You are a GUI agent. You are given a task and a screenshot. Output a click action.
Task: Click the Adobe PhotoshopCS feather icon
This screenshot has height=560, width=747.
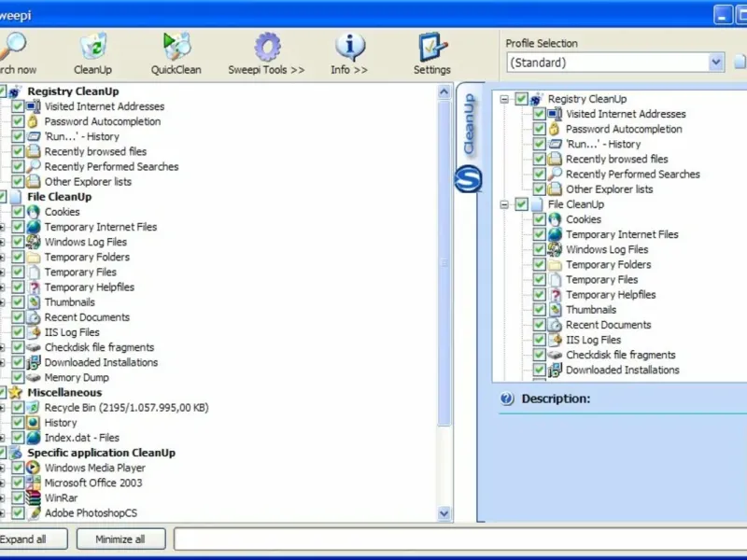[x=34, y=512]
